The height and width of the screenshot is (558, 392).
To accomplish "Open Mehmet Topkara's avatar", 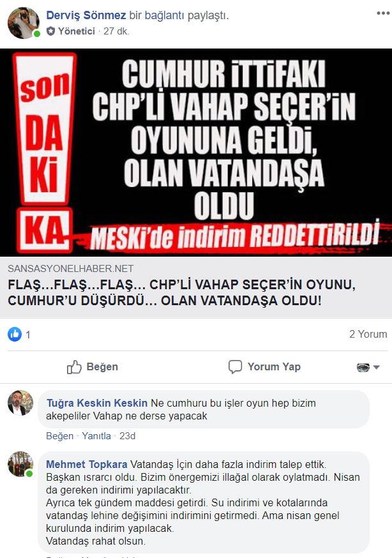I will 20,464.
